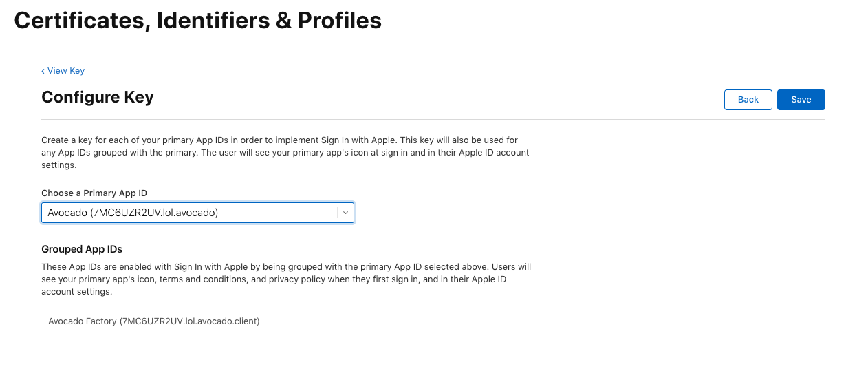Click the selected Avocado app ID text
This screenshot has width=868, height=371.
133,213
